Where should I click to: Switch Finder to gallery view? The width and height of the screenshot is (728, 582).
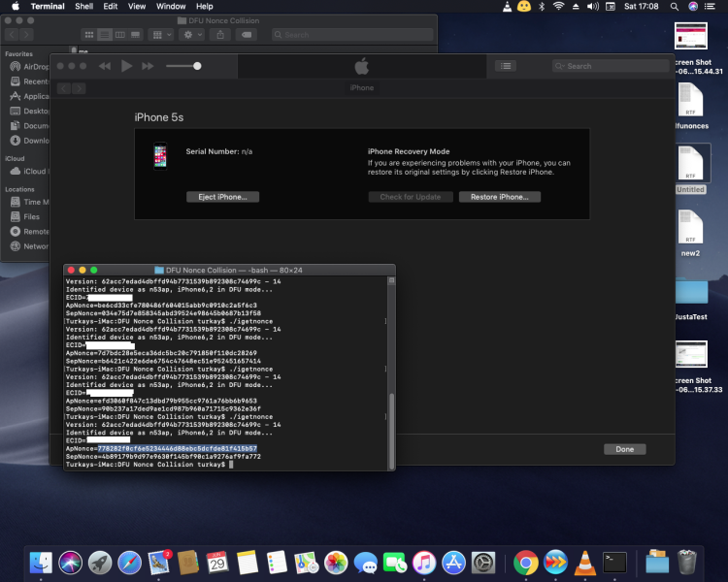pyautogui.click(x=135, y=35)
